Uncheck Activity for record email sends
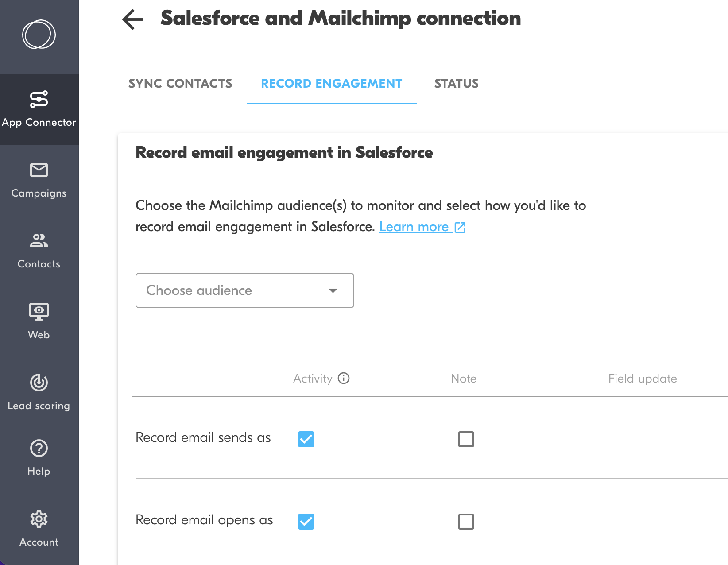Screen dimensions: 728x565 [306, 439]
